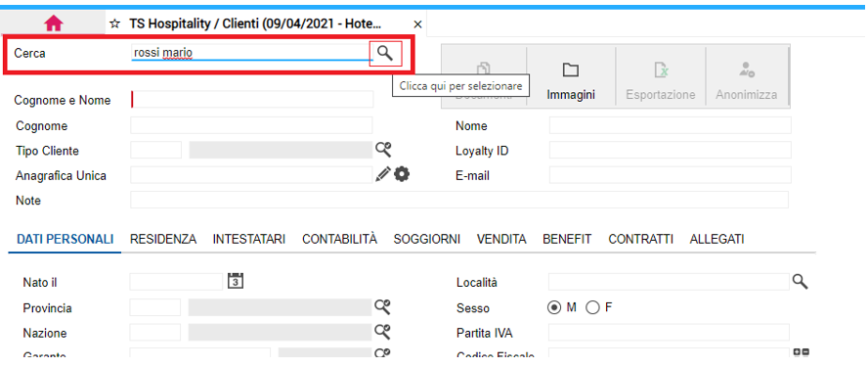
Task: Click the Nazione lookup search icon
Action: (383, 332)
